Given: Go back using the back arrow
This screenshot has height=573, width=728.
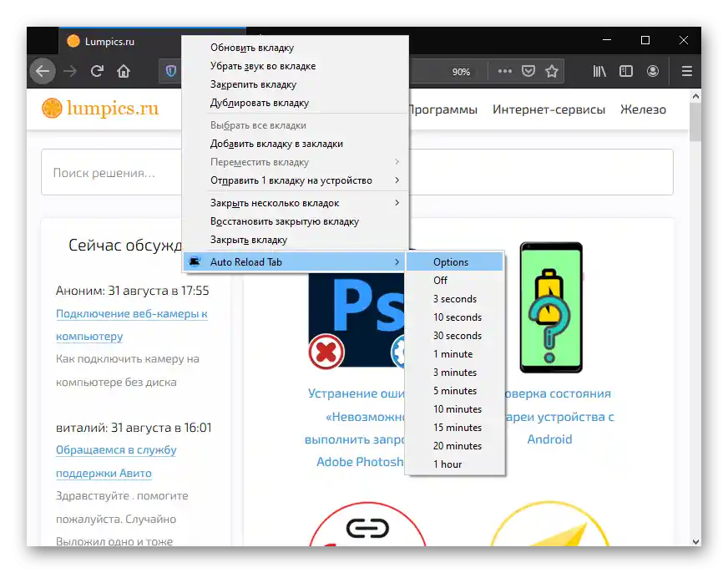Looking at the screenshot, I should tap(43, 71).
